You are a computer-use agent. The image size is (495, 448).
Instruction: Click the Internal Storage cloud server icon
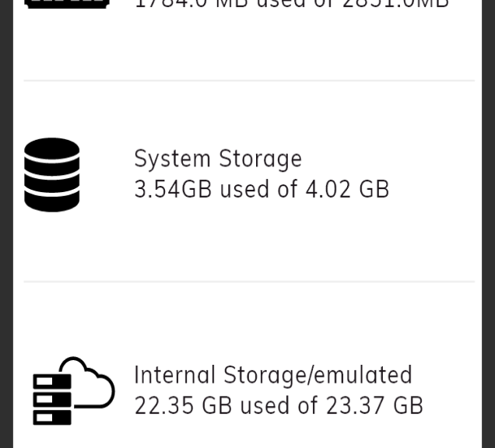[74, 391]
